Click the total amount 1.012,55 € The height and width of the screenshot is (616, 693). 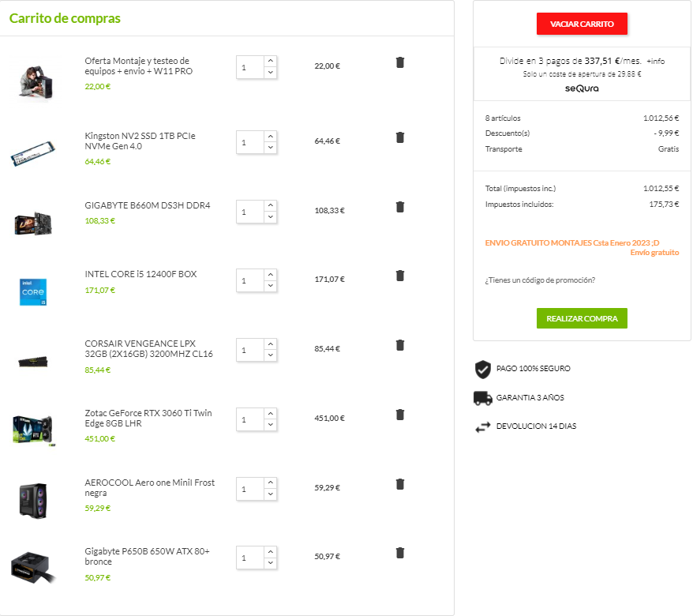click(x=661, y=189)
